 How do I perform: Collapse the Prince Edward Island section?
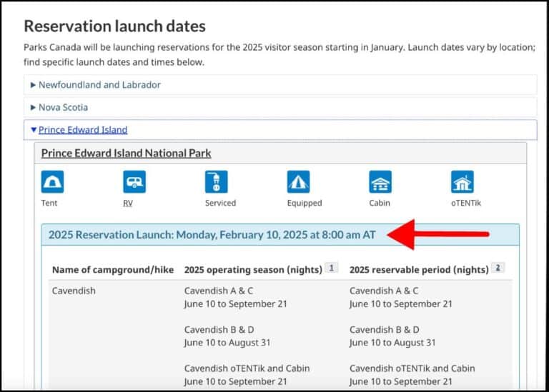[280, 130]
